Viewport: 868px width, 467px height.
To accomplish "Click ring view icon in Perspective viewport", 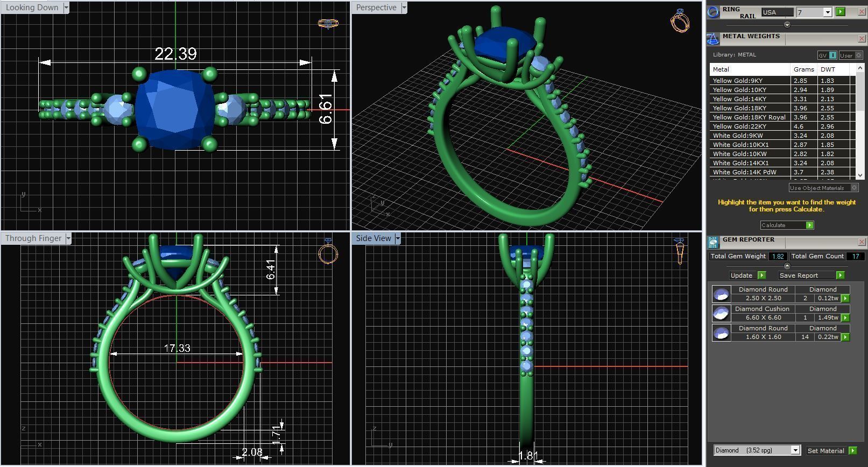I will (680, 20).
